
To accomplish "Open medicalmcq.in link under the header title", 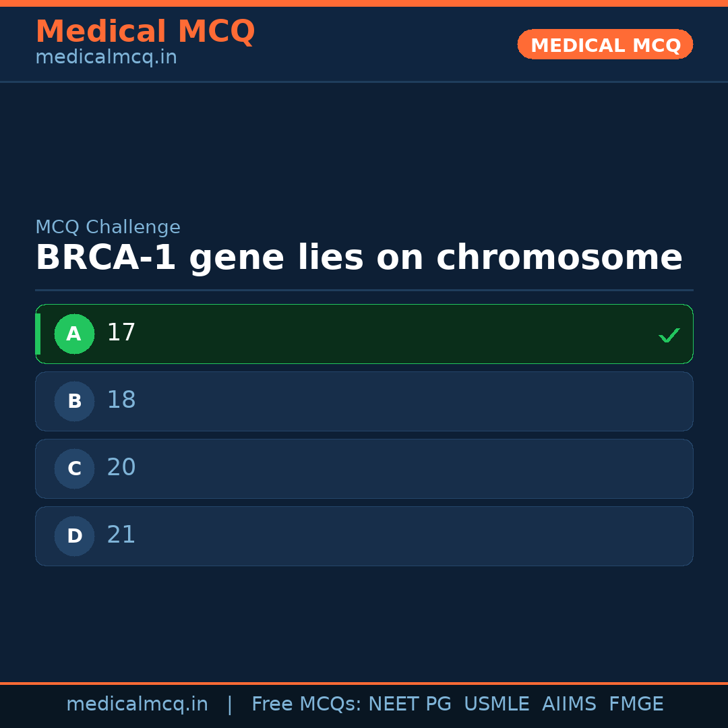I will click(x=106, y=58).
